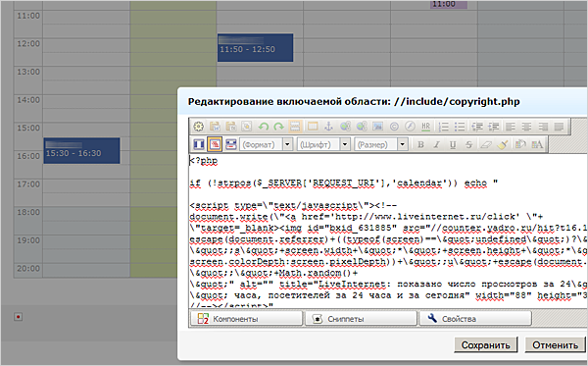Switch to the Сниппеты tab
Viewport: 588px width, 366px height.
coord(361,319)
